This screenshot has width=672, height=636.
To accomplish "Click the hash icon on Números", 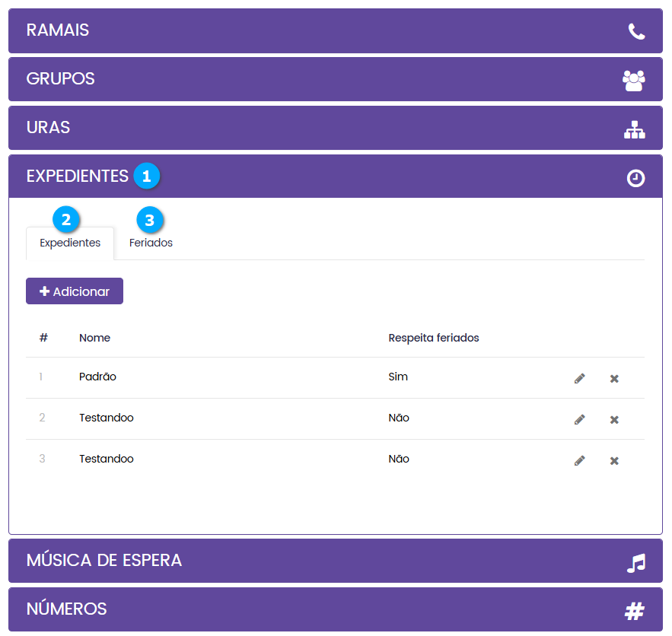I will pos(635,610).
